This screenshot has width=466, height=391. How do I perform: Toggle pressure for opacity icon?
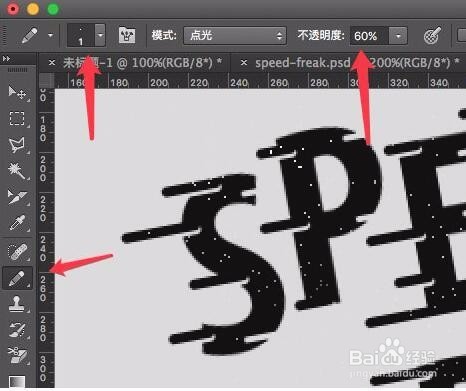433,35
